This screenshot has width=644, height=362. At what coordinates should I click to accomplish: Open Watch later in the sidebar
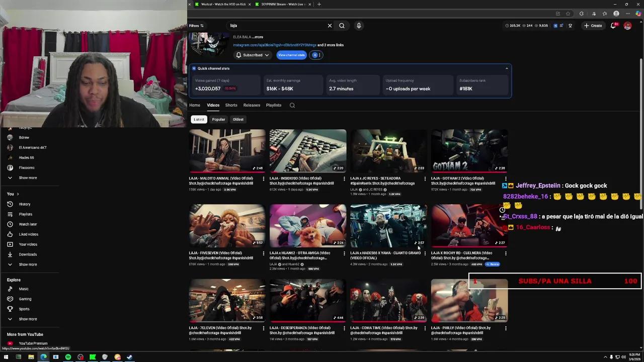(x=28, y=224)
